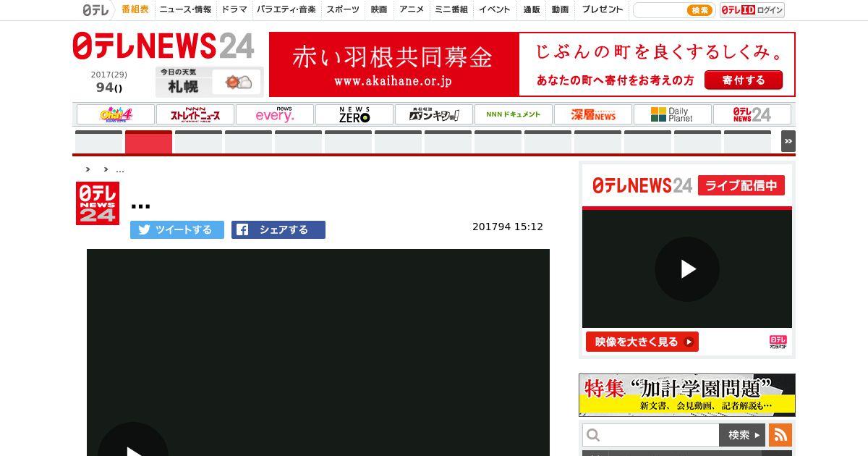Open the 番組表 menu item
The height and width of the screenshot is (456, 868).
click(135, 9)
